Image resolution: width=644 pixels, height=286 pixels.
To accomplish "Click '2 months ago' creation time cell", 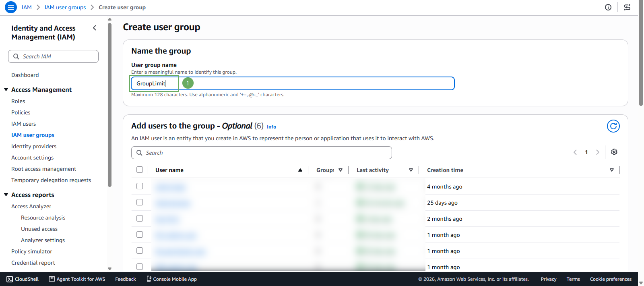I will coord(445,219).
